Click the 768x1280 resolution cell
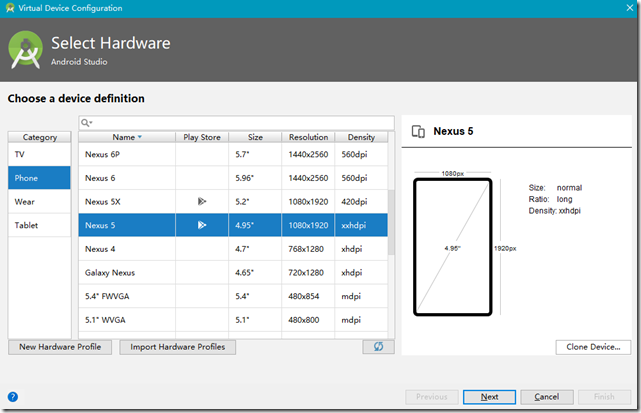 click(x=306, y=249)
